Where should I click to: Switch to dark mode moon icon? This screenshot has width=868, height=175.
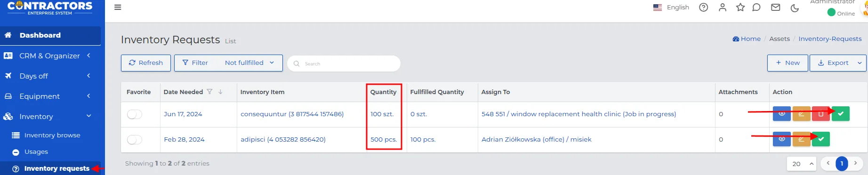(795, 8)
